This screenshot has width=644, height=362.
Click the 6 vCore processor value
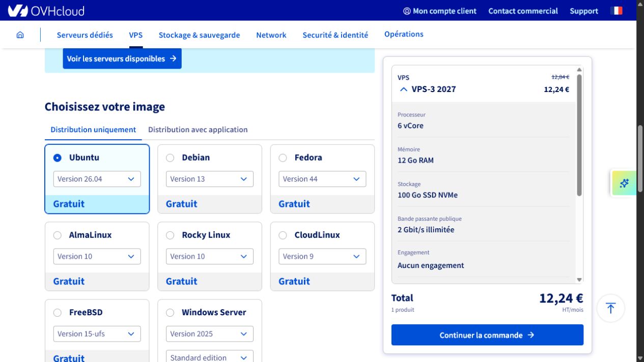pyautogui.click(x=410, y=126)
